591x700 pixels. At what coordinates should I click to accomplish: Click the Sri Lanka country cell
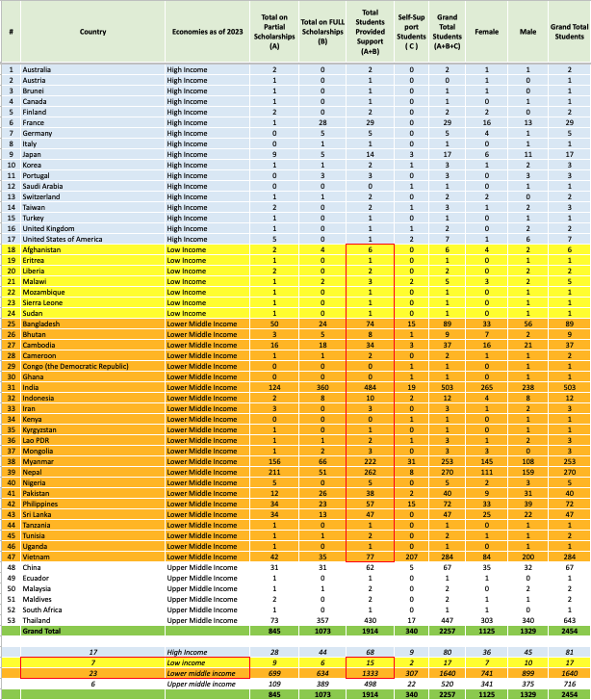click(x=92, y=515)
